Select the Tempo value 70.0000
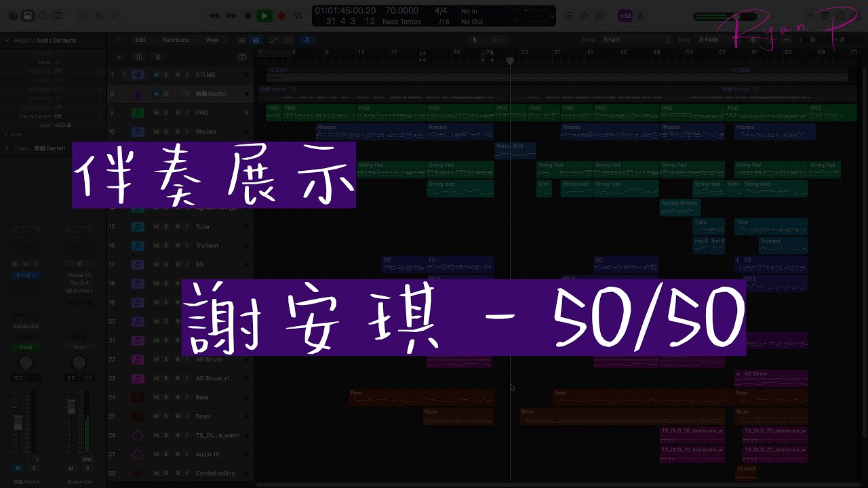 point(401,11)
